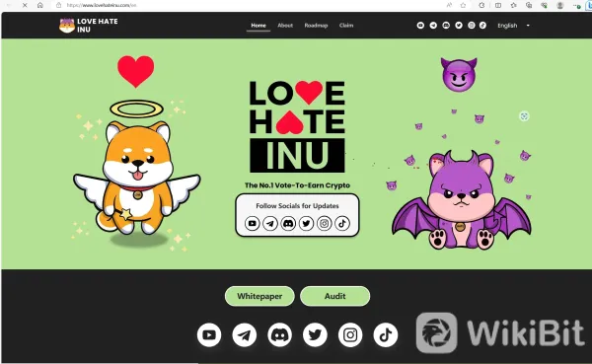Open the Roadmap nav item

316,26
